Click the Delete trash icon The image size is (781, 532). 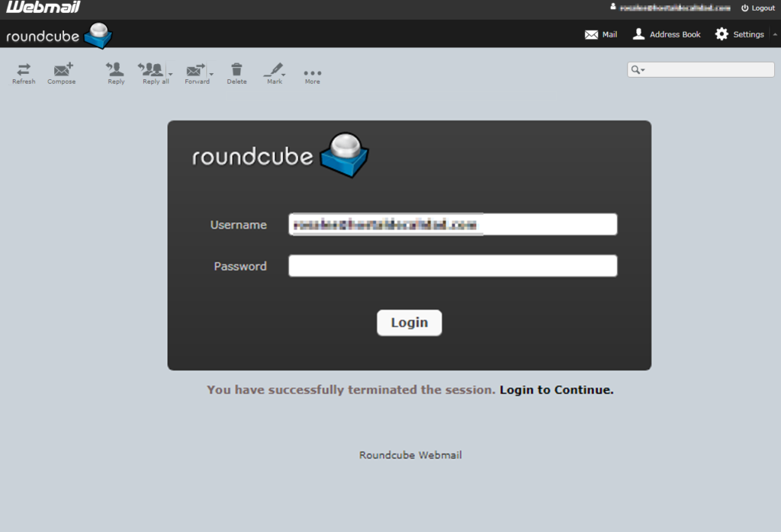coord(236,73)
